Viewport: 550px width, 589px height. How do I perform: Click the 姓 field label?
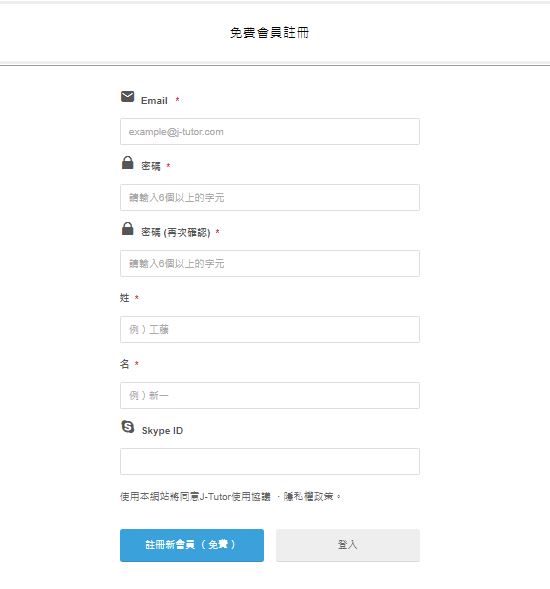click(x=125, y=298)
